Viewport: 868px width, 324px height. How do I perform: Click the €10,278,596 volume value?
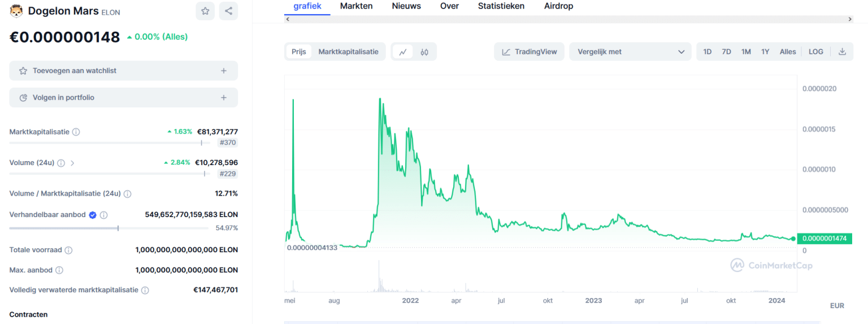(x=216, y=163)
